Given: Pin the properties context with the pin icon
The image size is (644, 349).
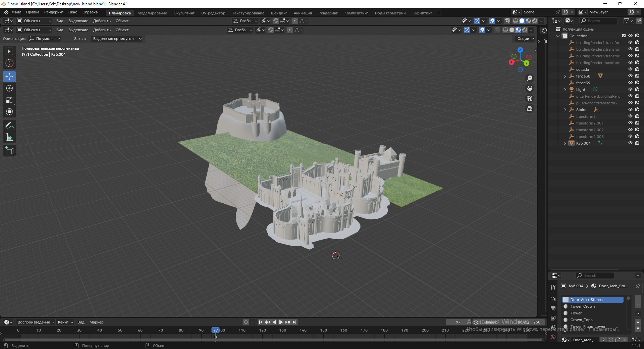Looking at the screenshot, I should [638, 286].
